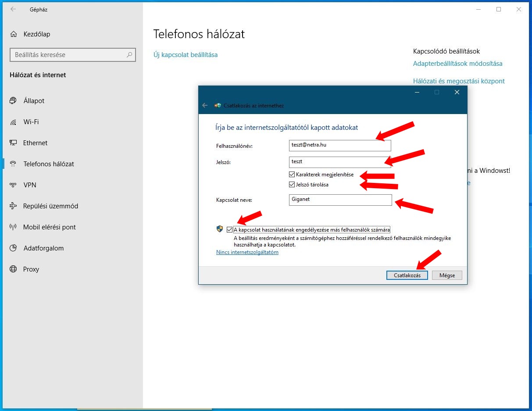532x411 pixels.
Task: Click the search magnifier icon
Action: (129, 55)
